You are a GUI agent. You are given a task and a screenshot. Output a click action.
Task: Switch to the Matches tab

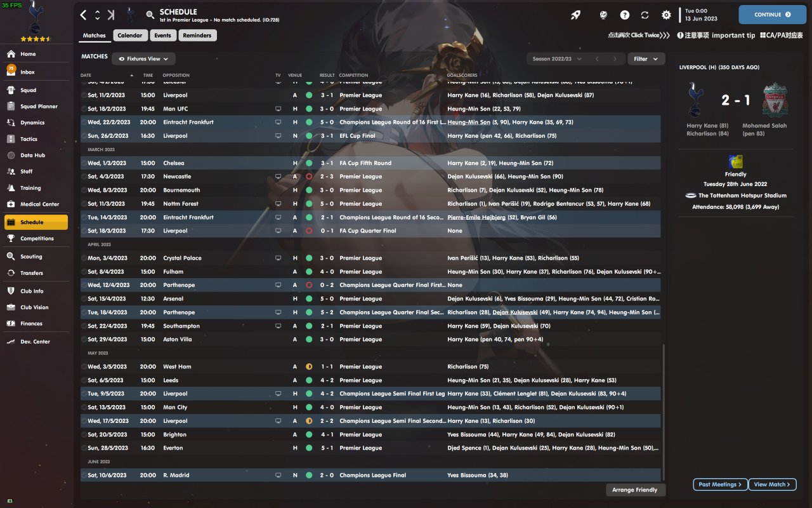tap(95, 36)
